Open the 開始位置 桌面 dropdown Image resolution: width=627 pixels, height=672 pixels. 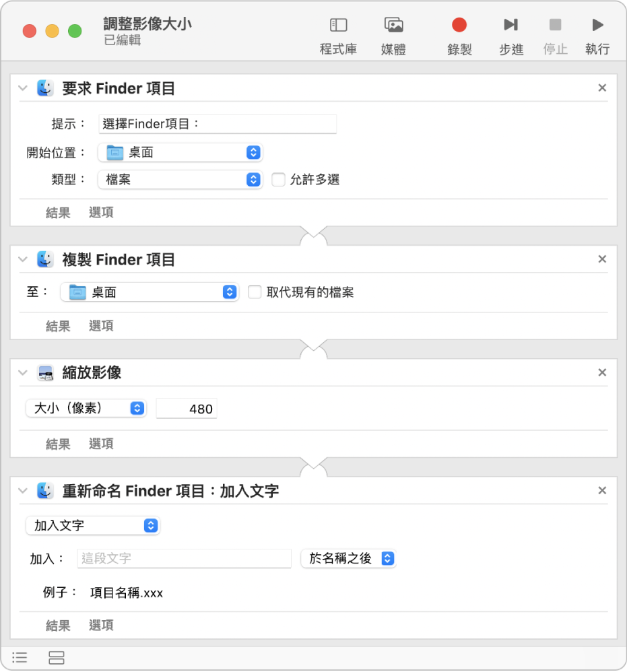(x=180, y=153)
